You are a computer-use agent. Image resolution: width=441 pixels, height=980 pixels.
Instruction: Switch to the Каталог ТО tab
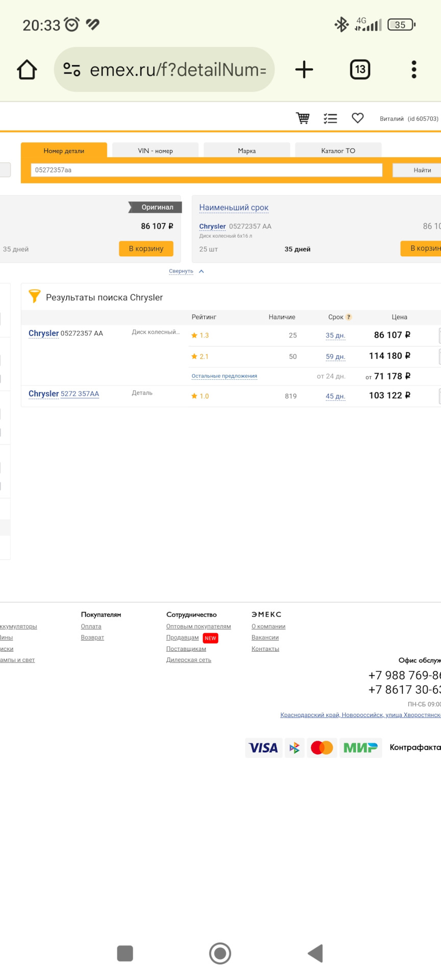tap(338, 151)
